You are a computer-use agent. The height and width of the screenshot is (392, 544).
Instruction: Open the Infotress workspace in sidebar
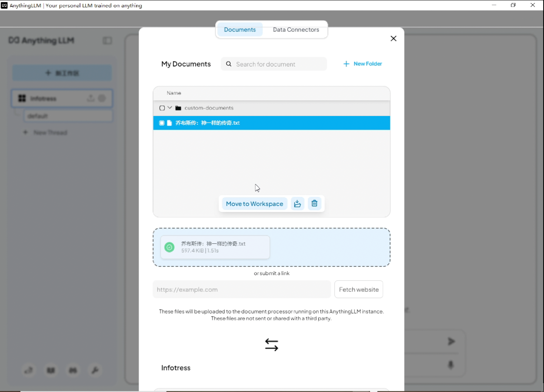(62, 99)
